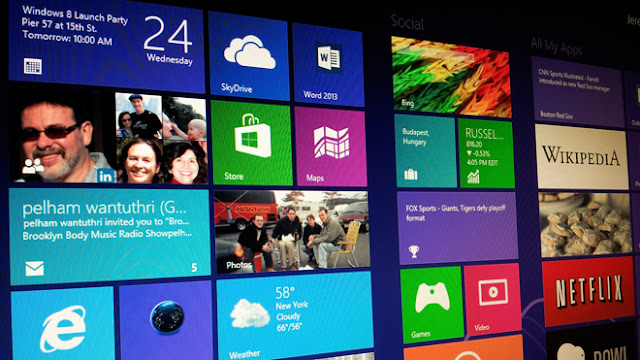Open the Bing colorful feathers tile

(x=451, y=77)
